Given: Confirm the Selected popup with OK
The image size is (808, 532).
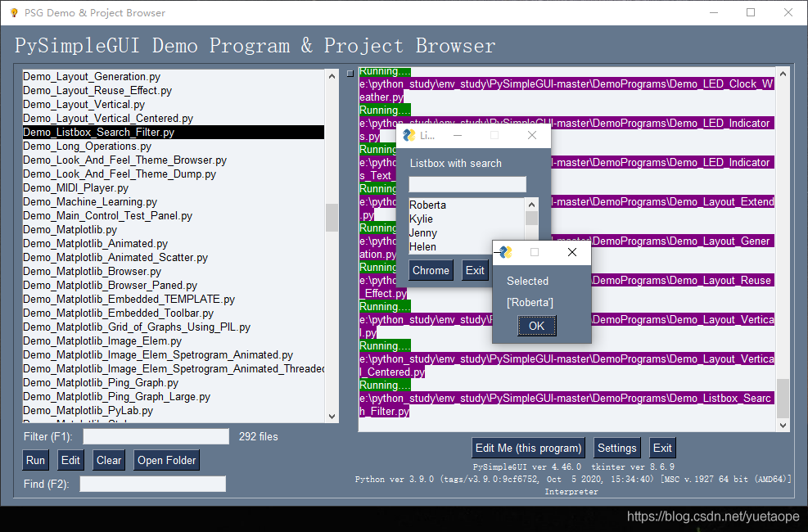Looking at the screenshot, I should (x=536, y=326).
